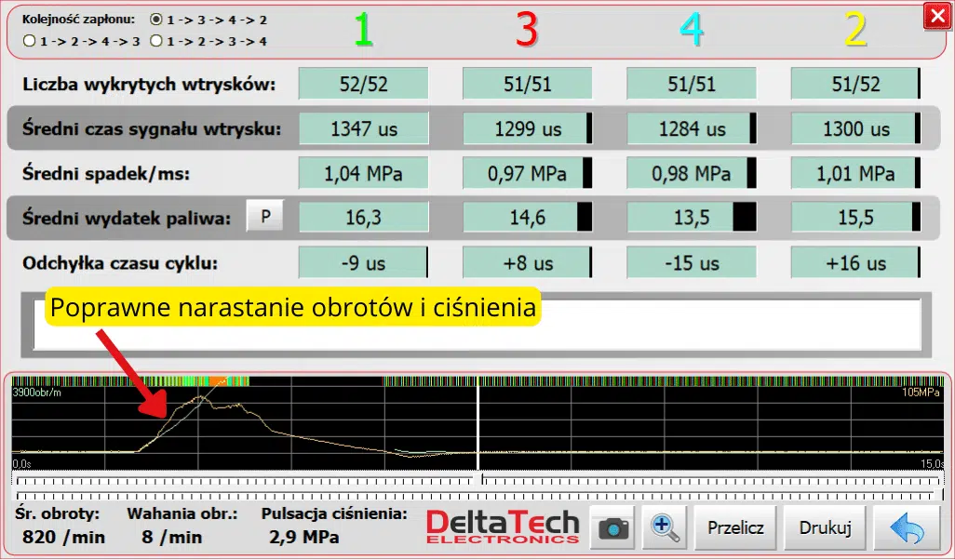
Task: Click the DeltaTech Electronics logo
Action: (x=502, y=524)
